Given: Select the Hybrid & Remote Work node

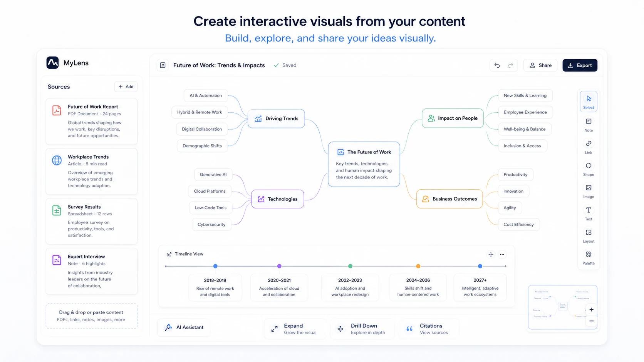Looking at the screenshot, I should coord(200,112).
